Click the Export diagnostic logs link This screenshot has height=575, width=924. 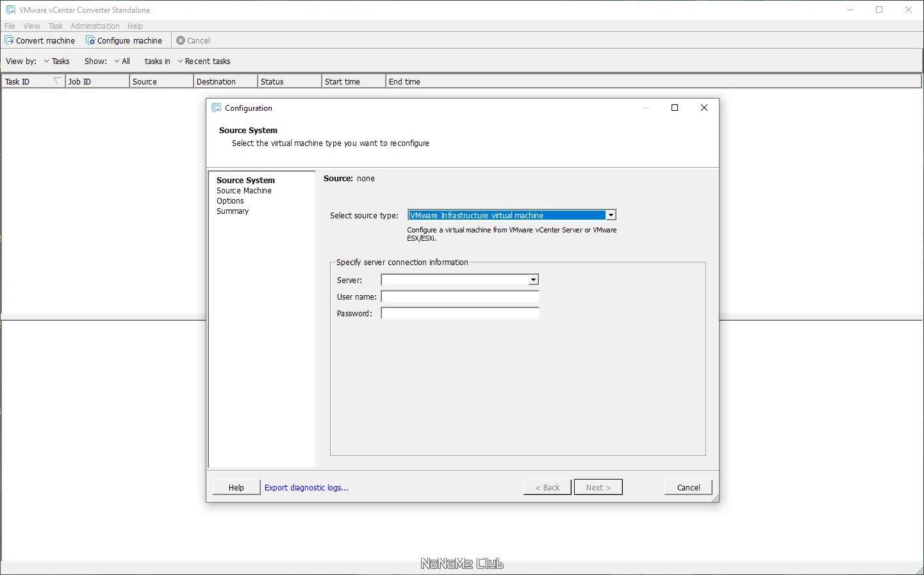[x=306, y=487]
